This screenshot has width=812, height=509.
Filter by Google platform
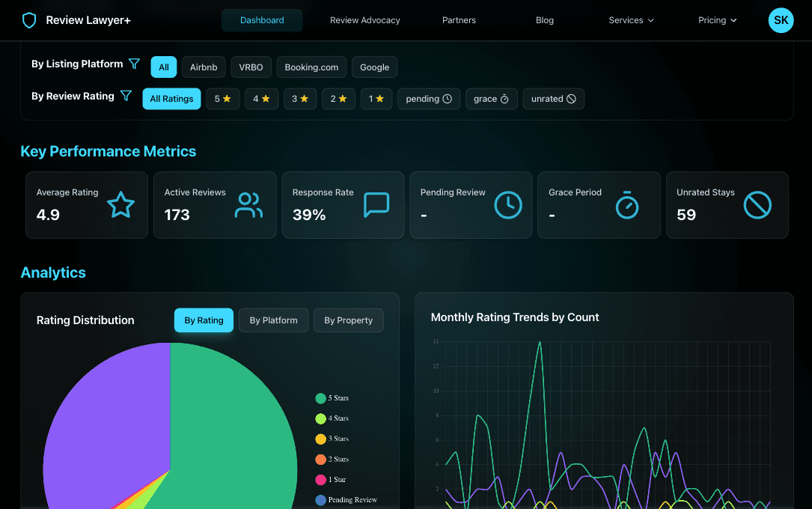(374, 67)
